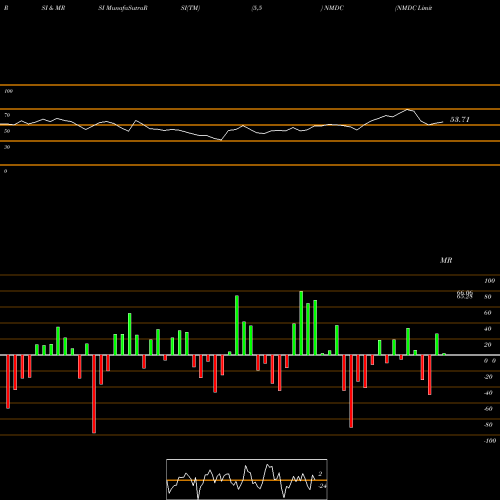Click the MR axis label -80
This screenshot has height=500, width=500.
point(488,425)
